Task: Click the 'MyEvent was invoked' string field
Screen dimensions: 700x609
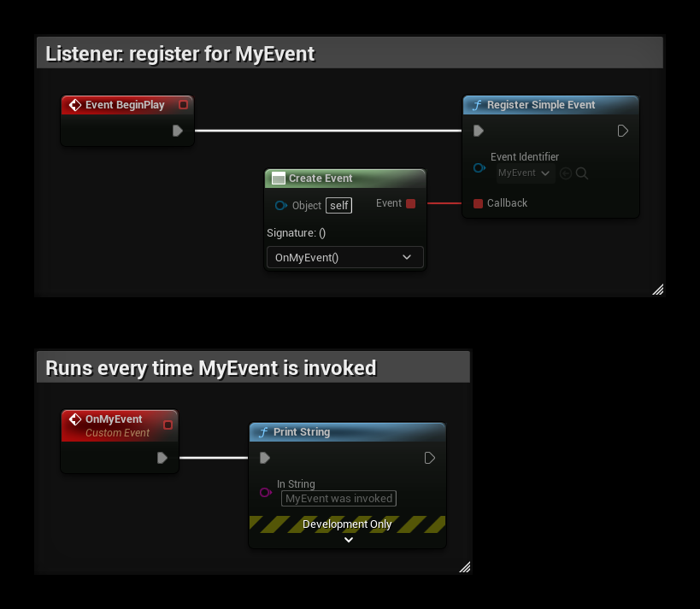Action: (x=338, y=498)
